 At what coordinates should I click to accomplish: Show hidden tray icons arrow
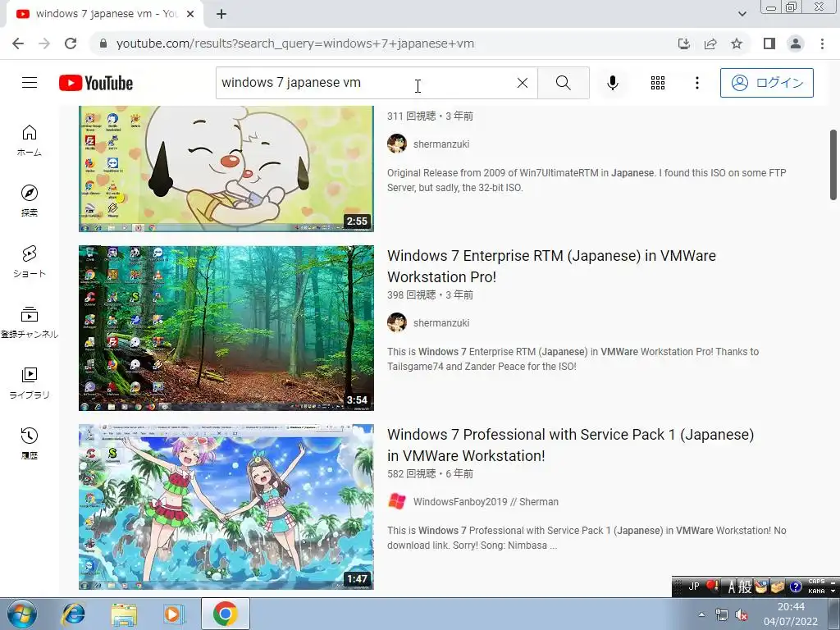point(701,614)
